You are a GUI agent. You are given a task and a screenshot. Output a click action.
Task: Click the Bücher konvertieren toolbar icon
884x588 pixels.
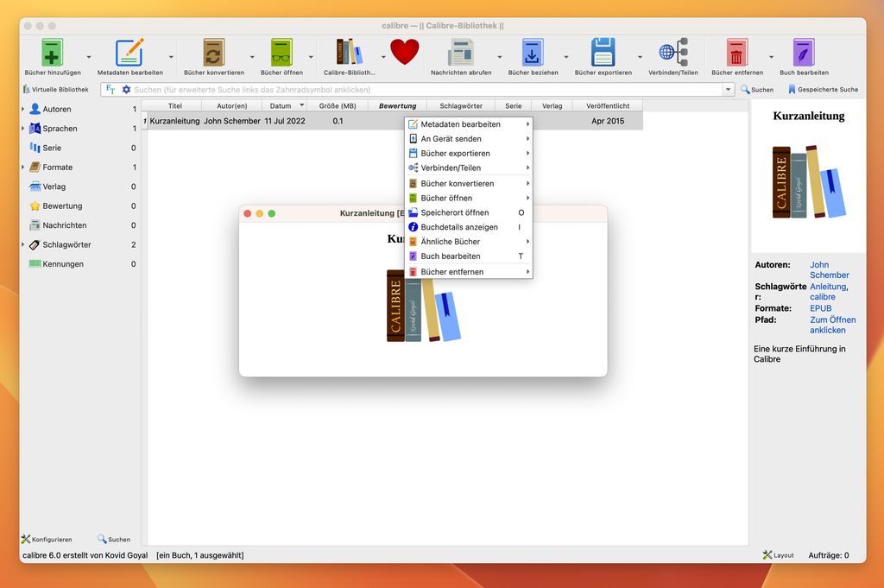click(213, 54)
